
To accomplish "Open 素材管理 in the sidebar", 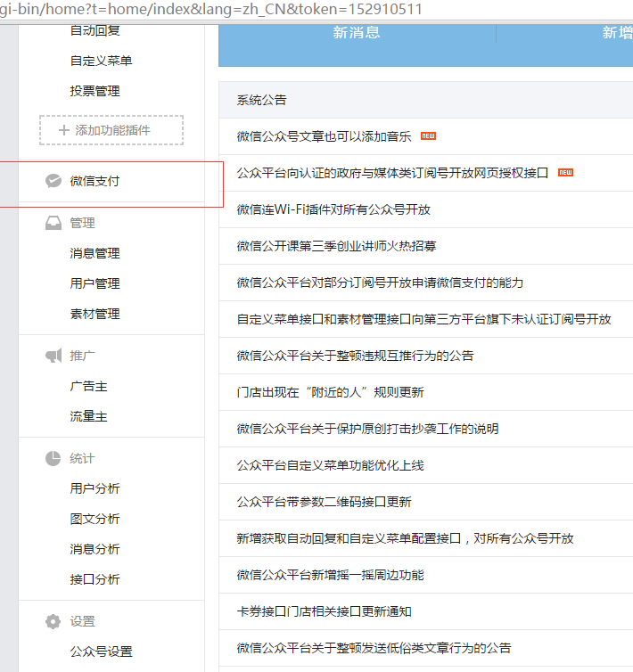I will pos(95,314).
